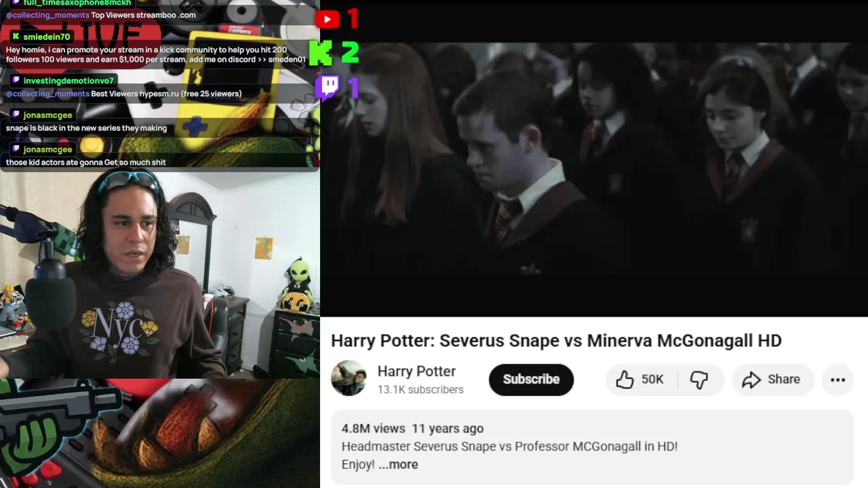
Task: Click the video title text
Action: point(556,340)
